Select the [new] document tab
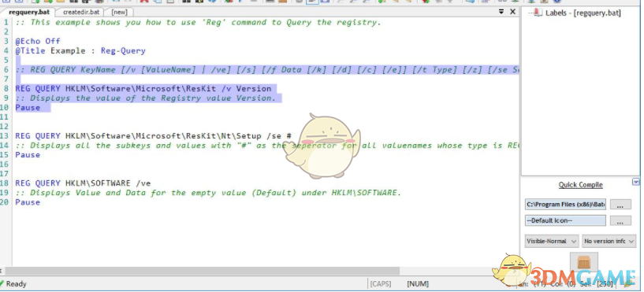 (119, 12)
